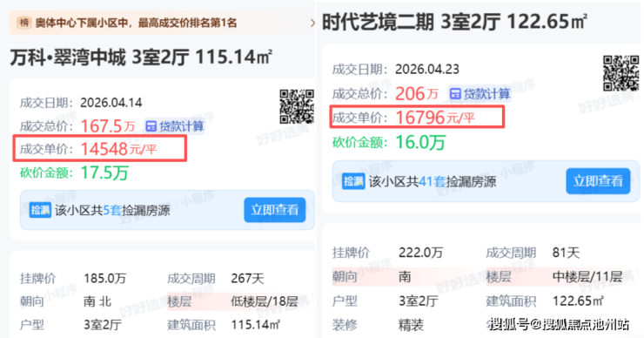The width and height of the screenshot is (644, 338).
Task: Select the title 时代艺境二期 3室2厅 122.65㎡
Action: [454, 22]
